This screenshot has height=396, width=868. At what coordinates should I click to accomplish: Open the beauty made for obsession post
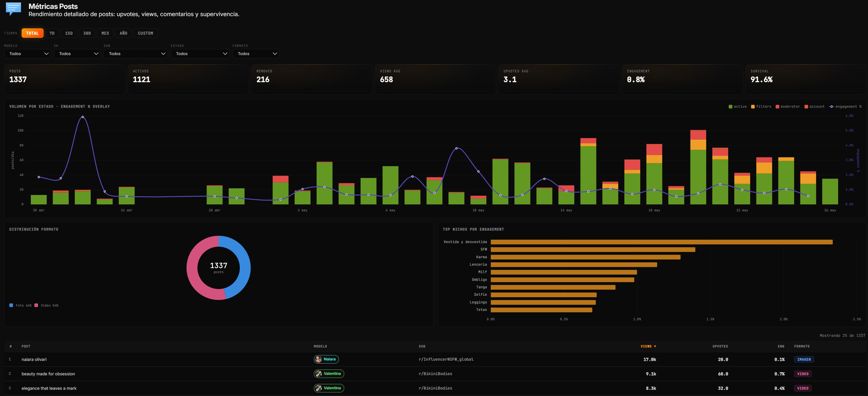pos(48,374)
